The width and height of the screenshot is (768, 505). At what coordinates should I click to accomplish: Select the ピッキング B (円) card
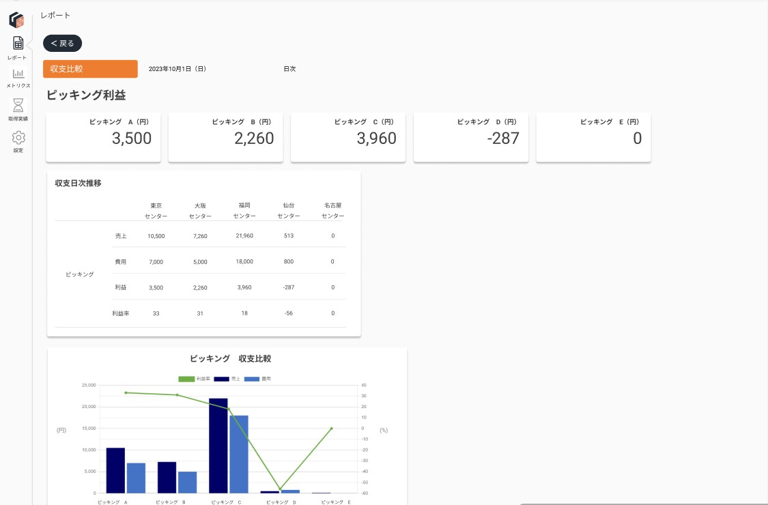click(x=226, y=137)
